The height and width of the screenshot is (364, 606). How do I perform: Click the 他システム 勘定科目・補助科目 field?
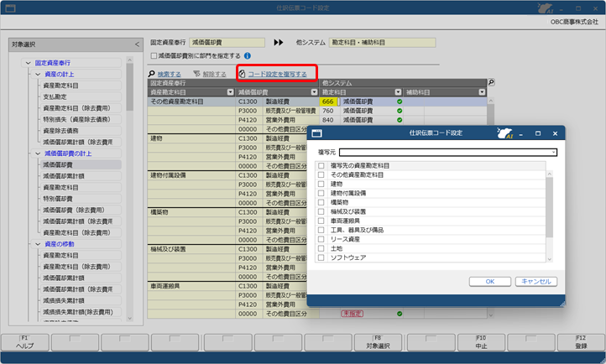coord(382,43)
